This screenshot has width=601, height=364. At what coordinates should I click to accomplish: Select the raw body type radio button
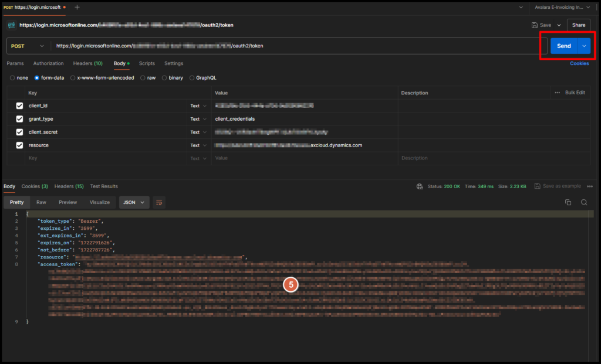click(x=142, y=77)
